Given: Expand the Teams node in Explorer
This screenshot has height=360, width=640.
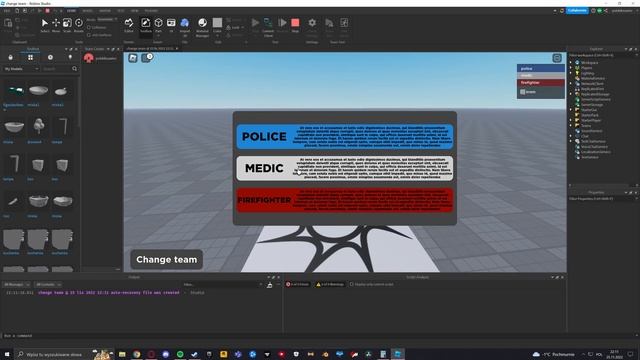Looking at the screenshot, I should (571, 126).
